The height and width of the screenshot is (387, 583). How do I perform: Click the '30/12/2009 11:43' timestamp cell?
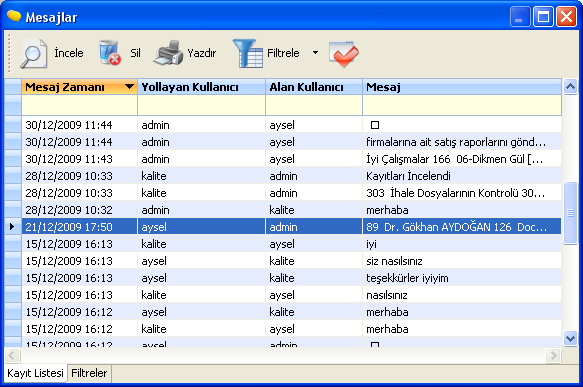pos(80,159)
